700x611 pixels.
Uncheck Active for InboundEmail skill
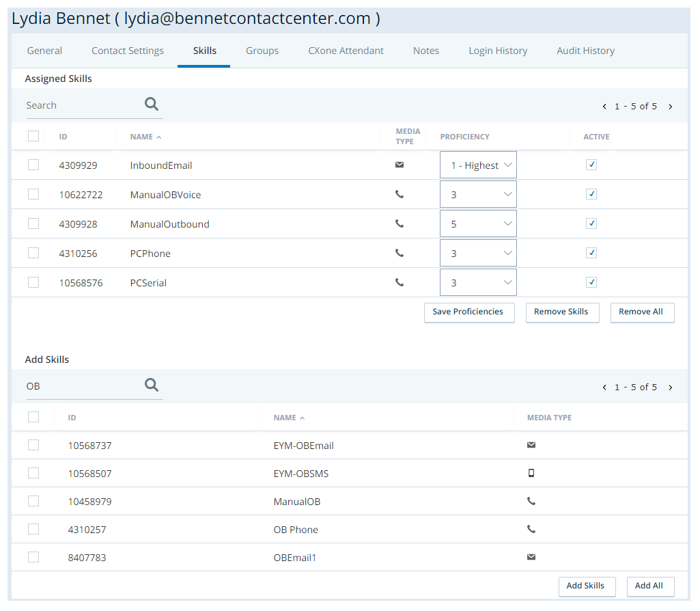point(591,165)
